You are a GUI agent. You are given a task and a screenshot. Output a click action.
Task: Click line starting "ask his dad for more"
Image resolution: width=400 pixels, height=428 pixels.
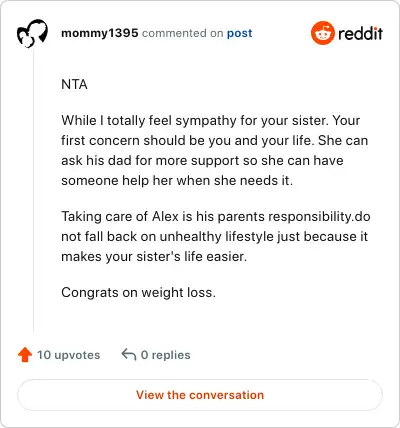pyautogui.click(x=202, y=160)
